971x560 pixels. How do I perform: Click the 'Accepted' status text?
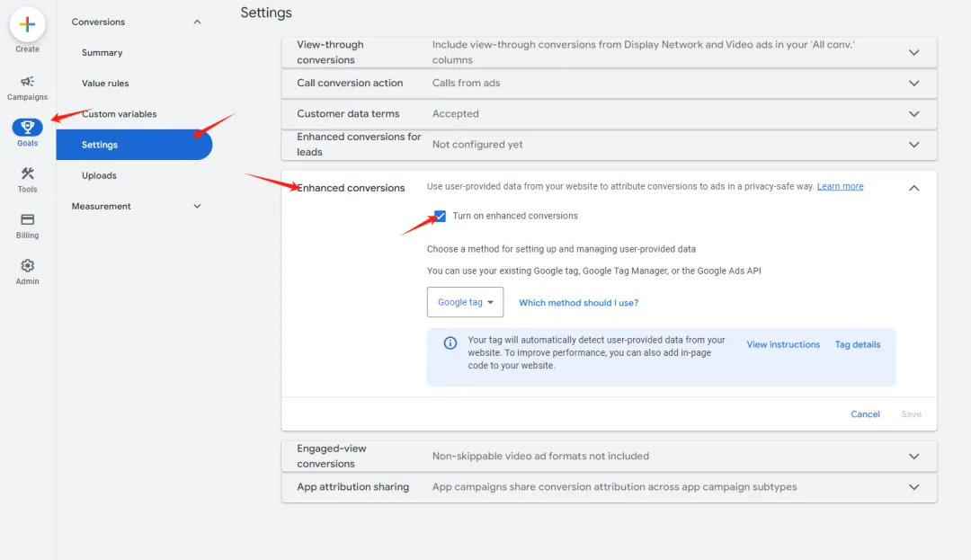tap(455, 114)
